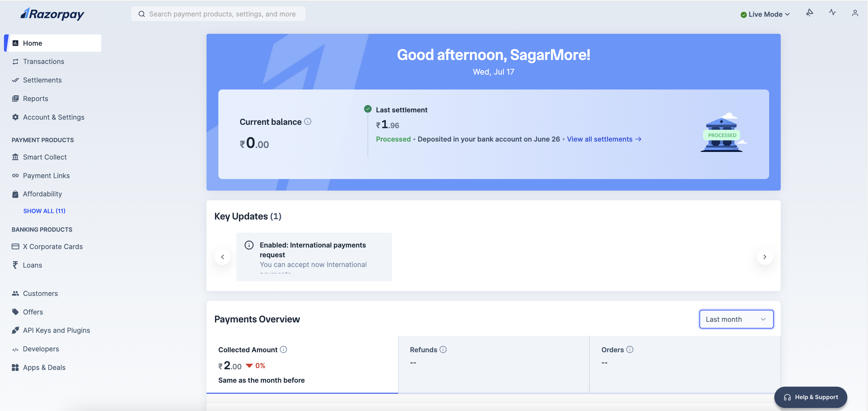Viewport: 868px width, 411px height.
Task: Open Home in the sidebar
Action: point(53,43)
